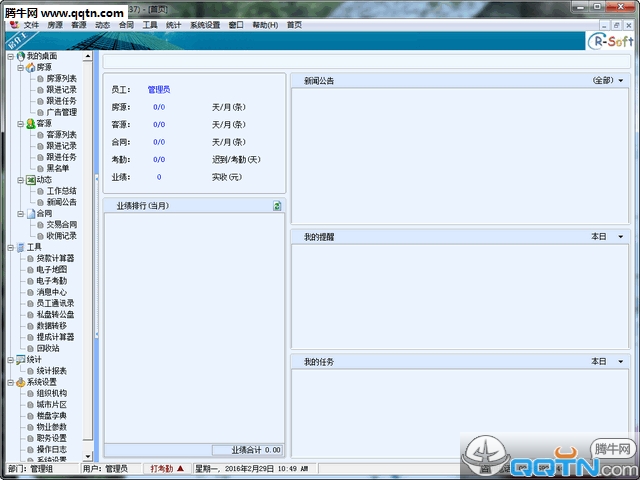640x480 pixels.
Task: Open the 新闻公告 (全部) filter dropdown
Action: (x=620, y=80)
